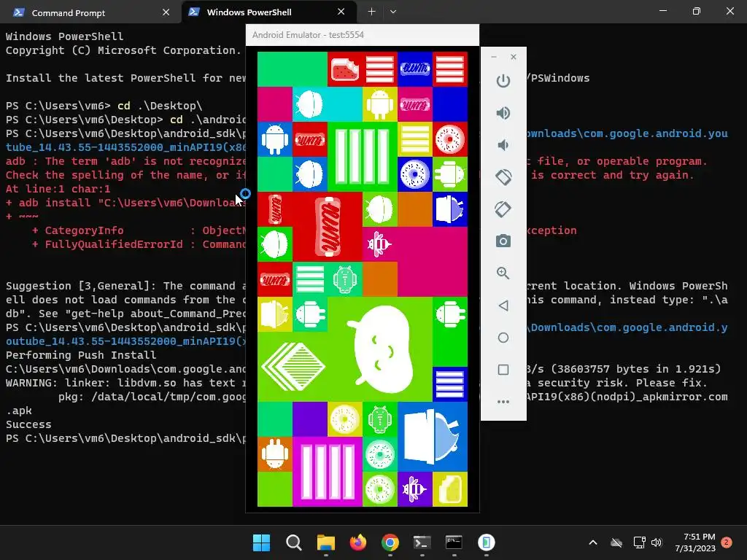
Task: Raise emulator volume with volume up icon
Action: [x=503, y=113]
